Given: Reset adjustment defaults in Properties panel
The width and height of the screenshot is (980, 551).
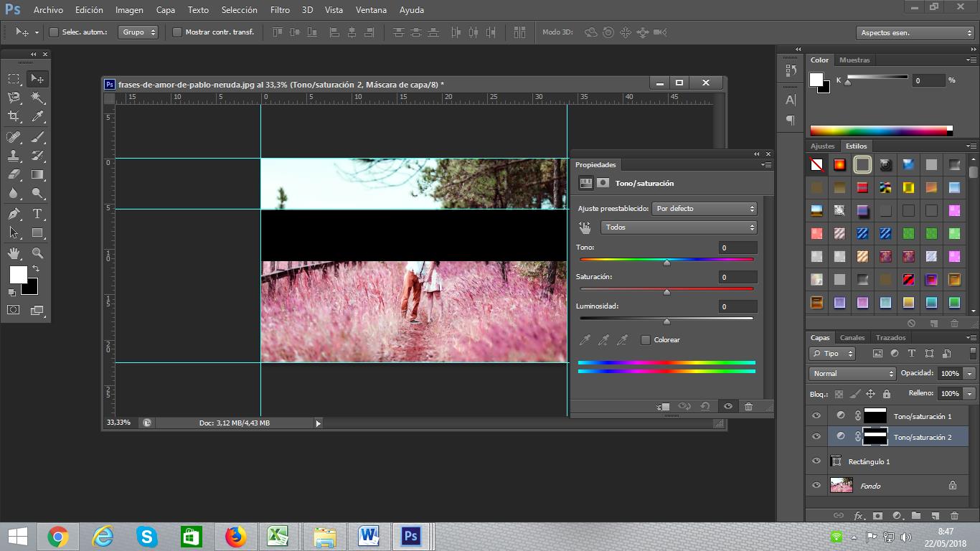Looking at the screenshot, I should point(705,406).
